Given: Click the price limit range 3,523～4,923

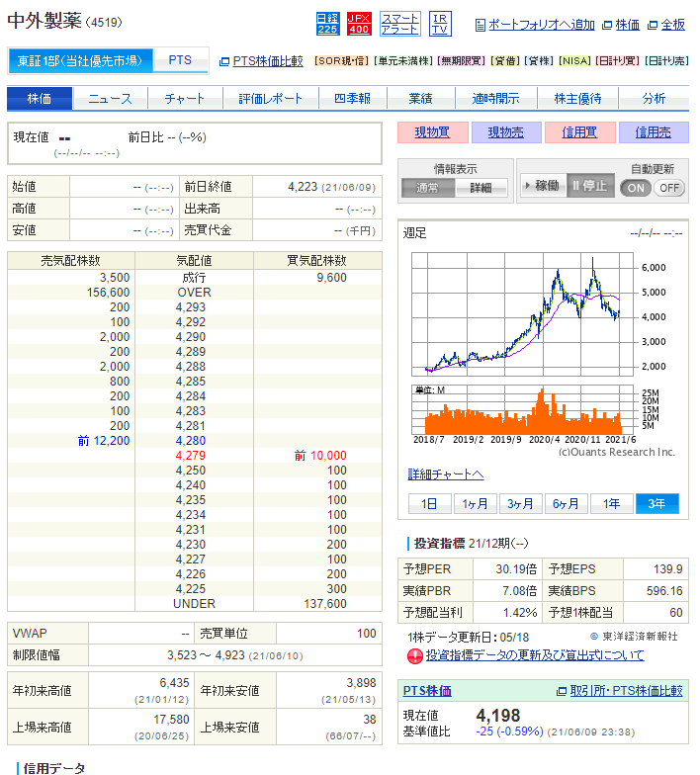Looking at the screenshot, I should point(206,654).
